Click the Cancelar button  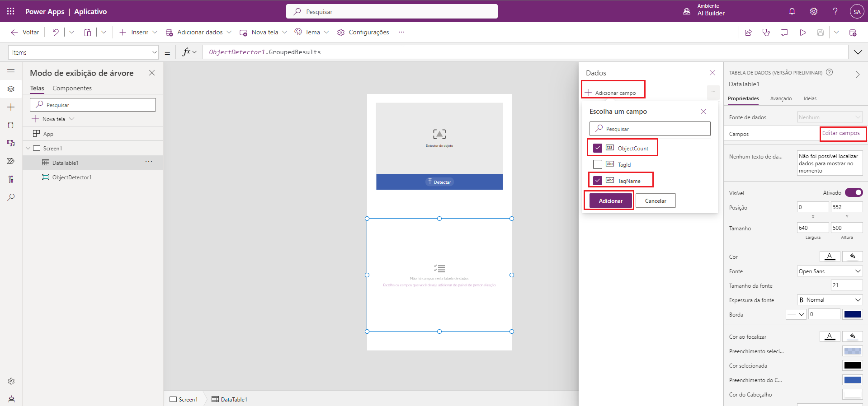pyautogui.click(x=656, y=201)
